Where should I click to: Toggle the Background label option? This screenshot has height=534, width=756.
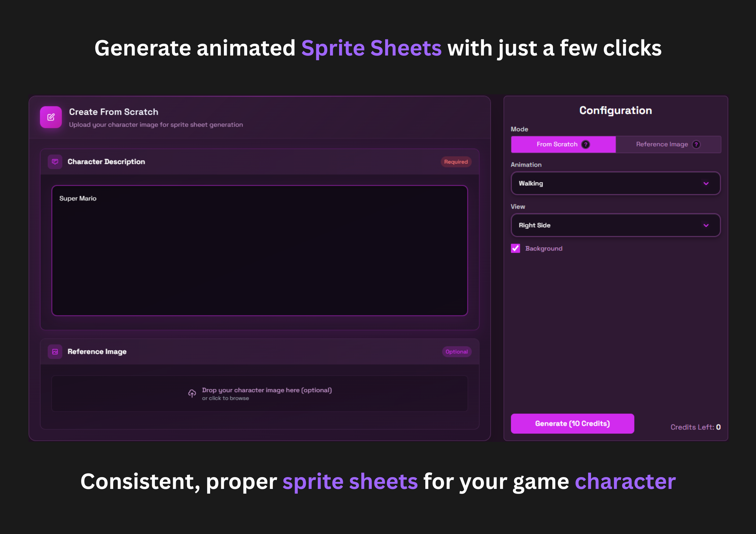(544, 248)
